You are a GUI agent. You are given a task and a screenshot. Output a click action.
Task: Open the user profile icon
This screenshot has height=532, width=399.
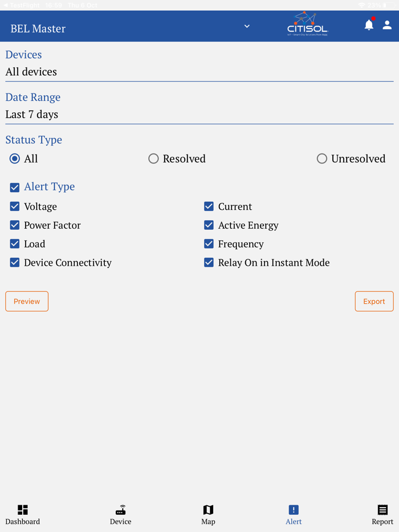387,25
